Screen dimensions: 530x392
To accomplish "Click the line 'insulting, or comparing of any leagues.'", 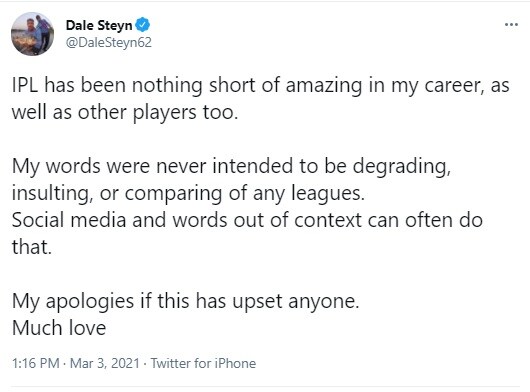I will (x=188, y=194).
